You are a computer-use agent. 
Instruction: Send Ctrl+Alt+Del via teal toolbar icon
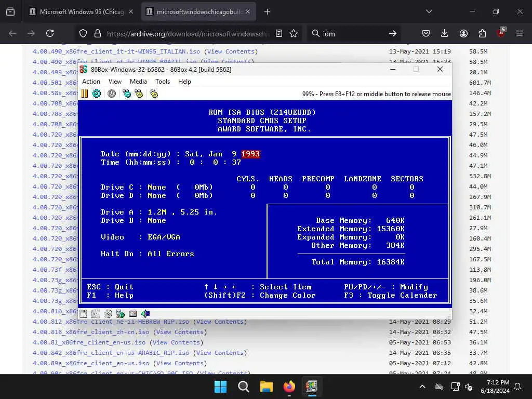click(x=127, y=94)
